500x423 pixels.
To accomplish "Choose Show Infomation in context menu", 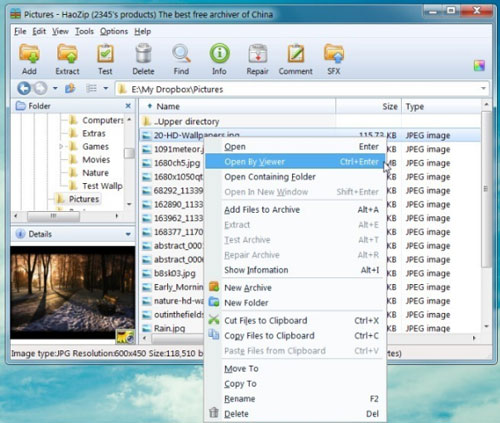I will click(295, 270).
